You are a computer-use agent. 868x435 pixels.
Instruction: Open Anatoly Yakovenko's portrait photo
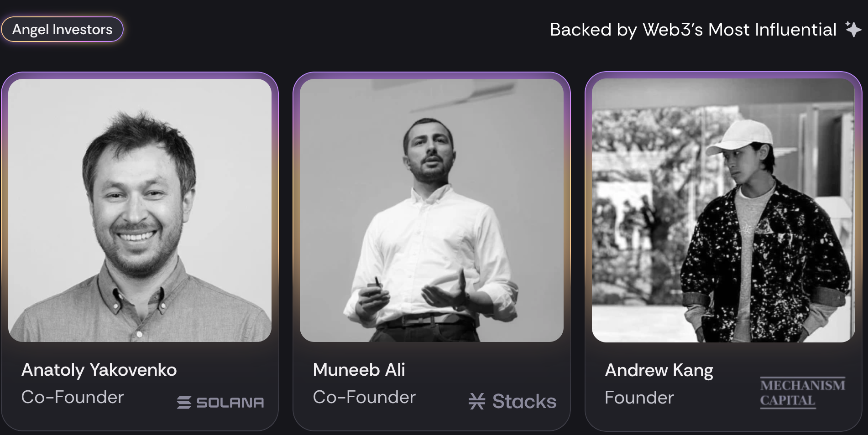(x=140, y=210)
